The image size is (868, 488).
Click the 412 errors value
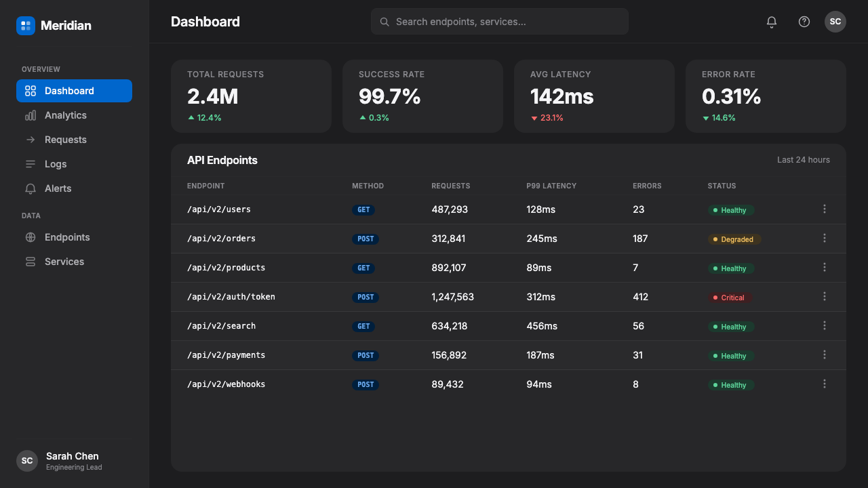[x=641, y=297]
